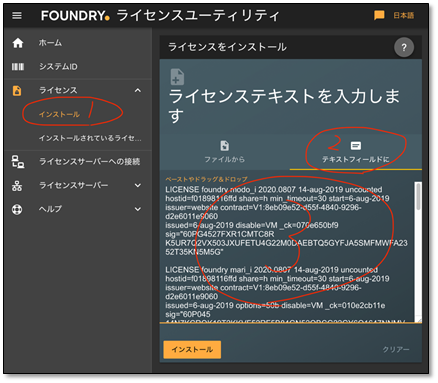The width and height of the screenshot is (438, 383).
Task: Click the home icon in the sidebar
Action: [18, 43]
